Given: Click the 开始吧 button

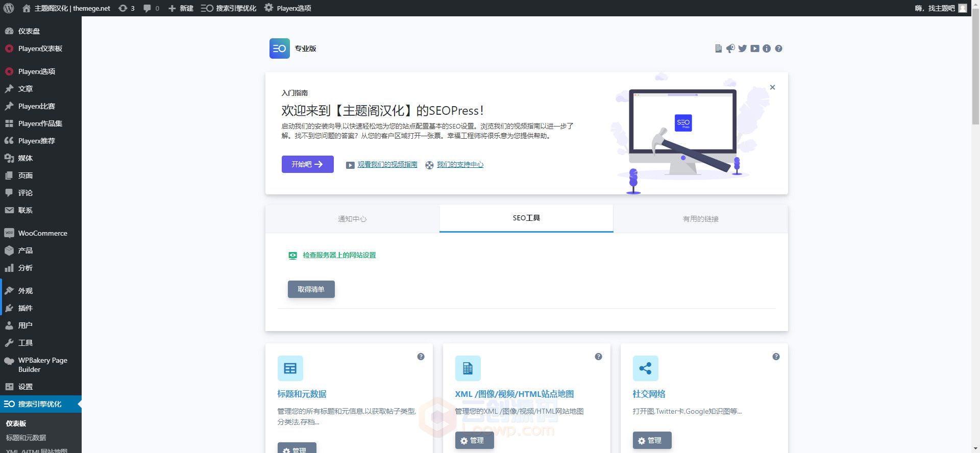Looking at the screenshot, I should point(307,164).
